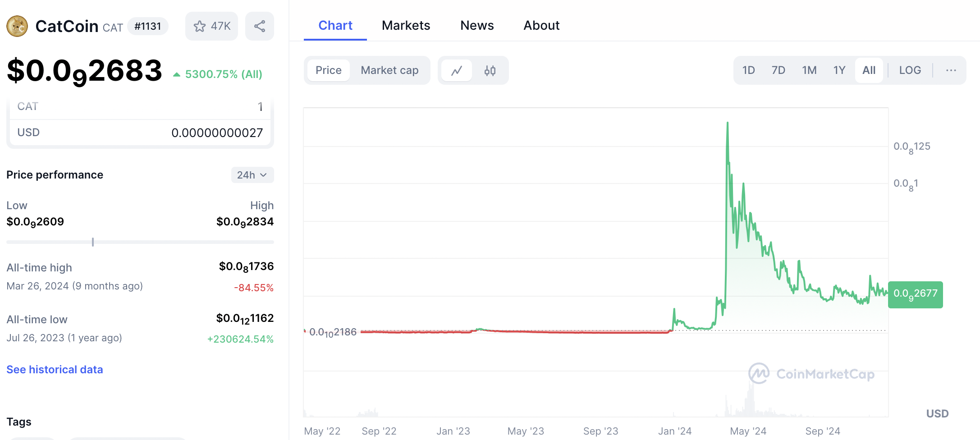Image resolution: width=980 pixels, height=440 pixels.
Task: Add CatCoin to watchlist with star
Action: pos(211,26)
